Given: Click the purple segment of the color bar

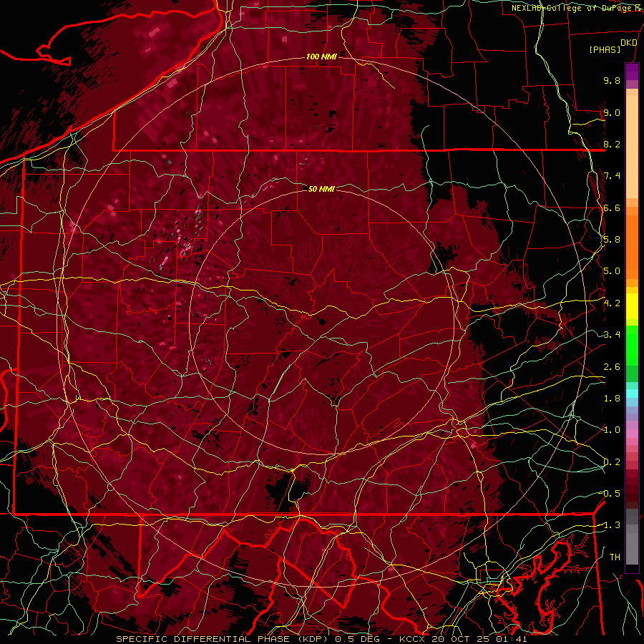Looking at the screenshot, I should pyautogui.click(x=632, y=72).
